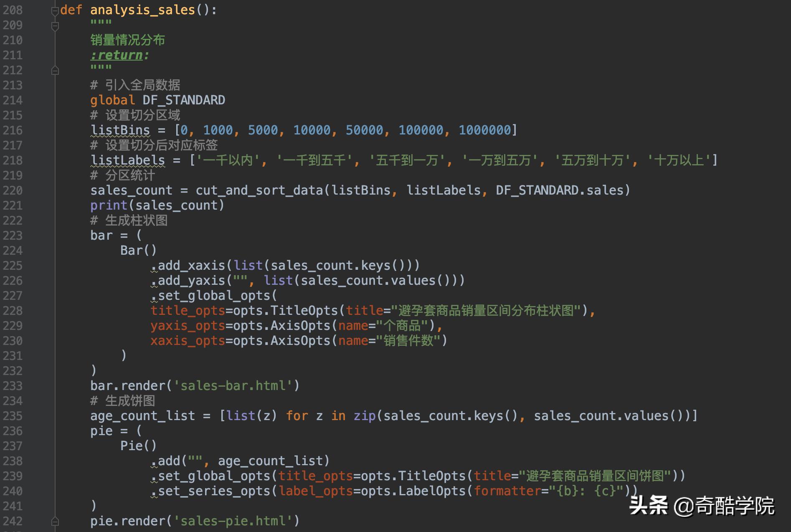Screen dimensions: 791x532
Task: Collapse the docstring fold at line 209
Action: point(55,26)
